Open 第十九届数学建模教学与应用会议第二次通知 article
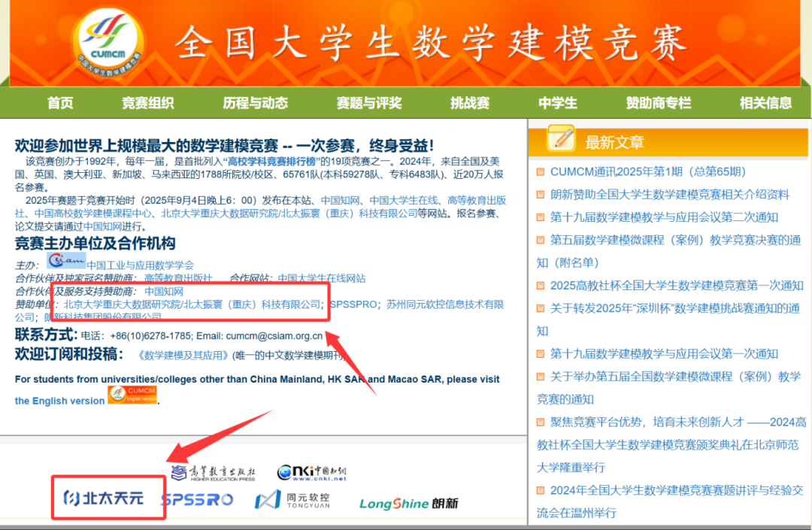This screenshot has width=812, height=530. coord(664,217)
